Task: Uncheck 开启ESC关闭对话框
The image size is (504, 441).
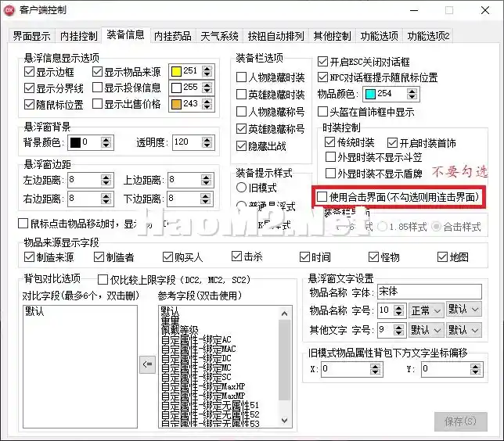Action: pos(364,62)
